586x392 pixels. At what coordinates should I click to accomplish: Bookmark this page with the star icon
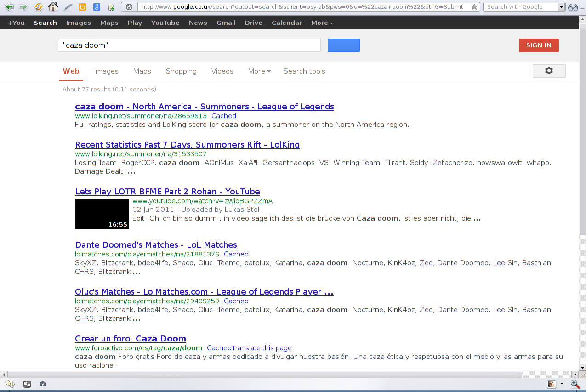click(x=474, y=7)
